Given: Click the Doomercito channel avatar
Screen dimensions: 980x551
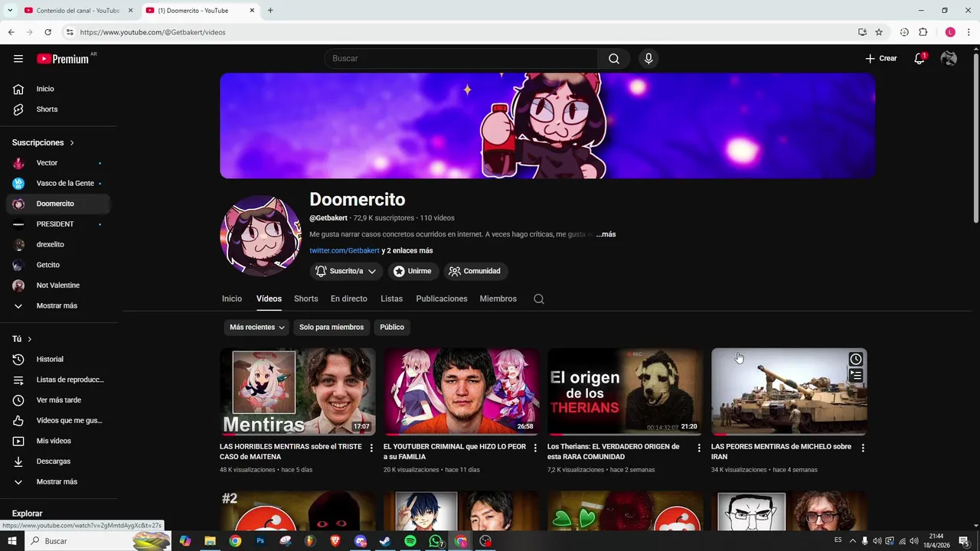Looking at the screenshot, I should (x=260, y=236).
